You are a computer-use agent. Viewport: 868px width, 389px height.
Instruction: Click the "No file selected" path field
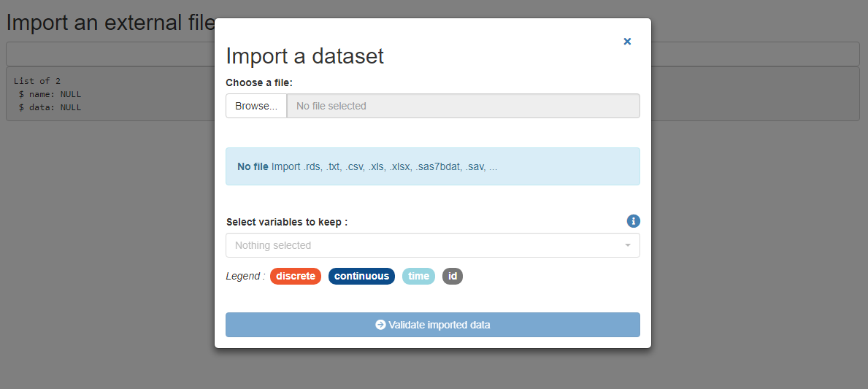(463, 106)
